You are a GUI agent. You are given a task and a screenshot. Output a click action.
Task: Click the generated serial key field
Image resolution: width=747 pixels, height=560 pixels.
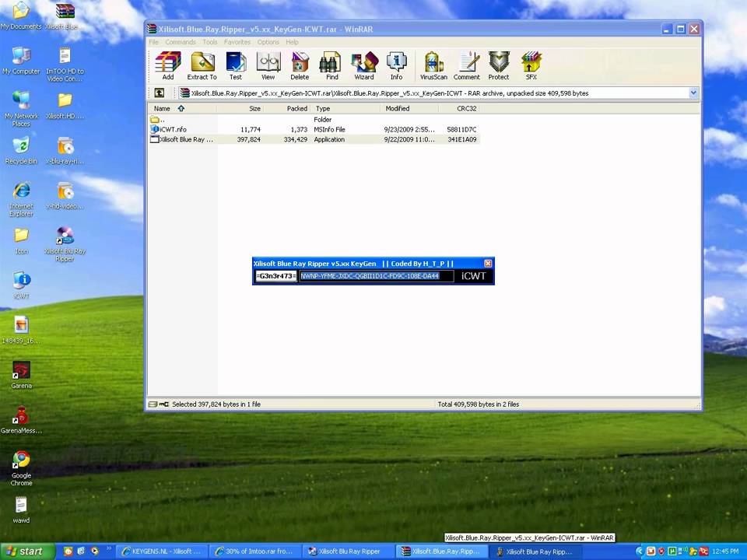point(377,275)
